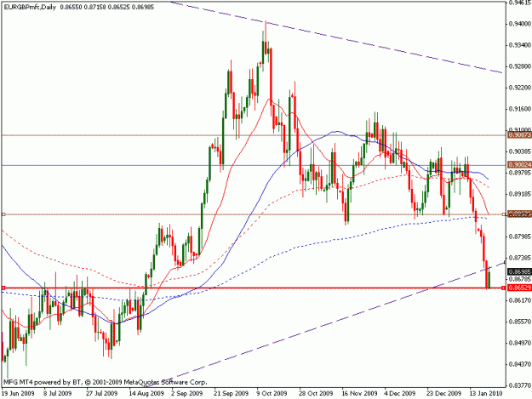This screenshot has height=399, width=532.
Task: Click the 23 Dec 2009 date label
Action: pos(444,393)
